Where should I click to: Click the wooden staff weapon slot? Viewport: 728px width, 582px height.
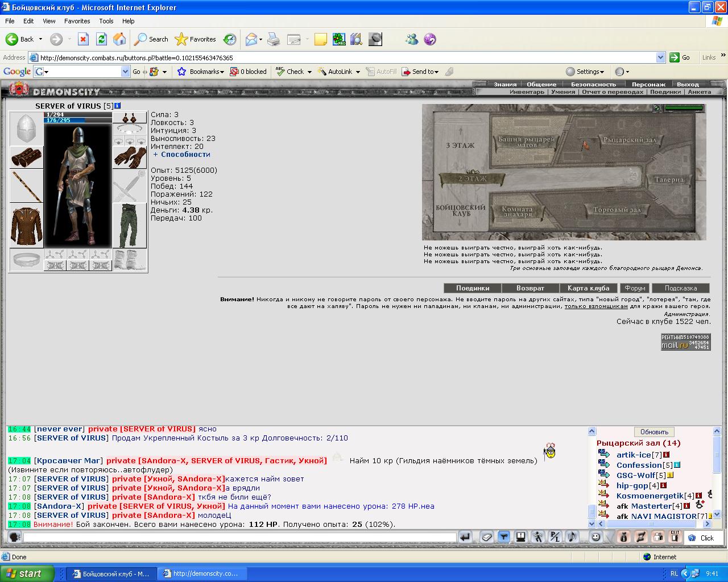click(x=27, y=186)
